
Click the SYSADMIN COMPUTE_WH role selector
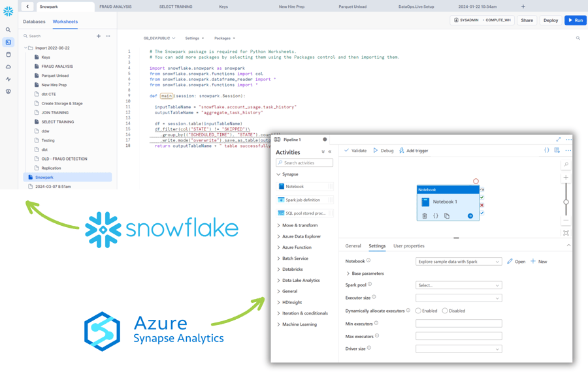482,20
